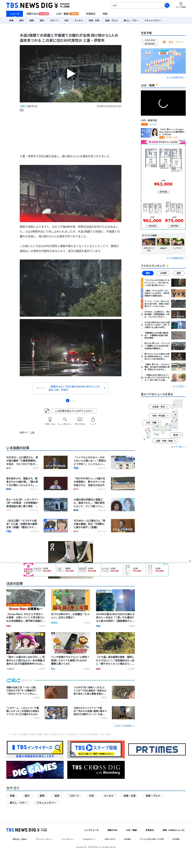Open 地震・災害 in the sub navigation

(x=94, y=21)
